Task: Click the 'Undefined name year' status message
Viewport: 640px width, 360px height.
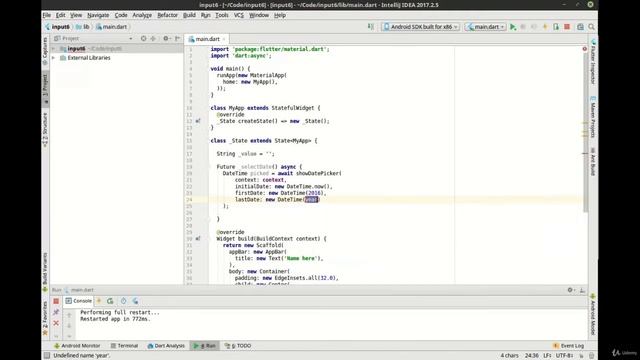Action: point(82,356)
